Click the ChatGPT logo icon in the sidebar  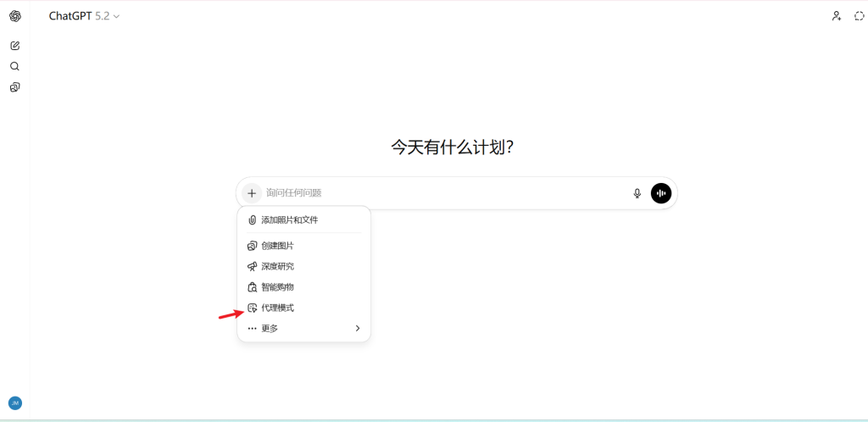(15, 17)
